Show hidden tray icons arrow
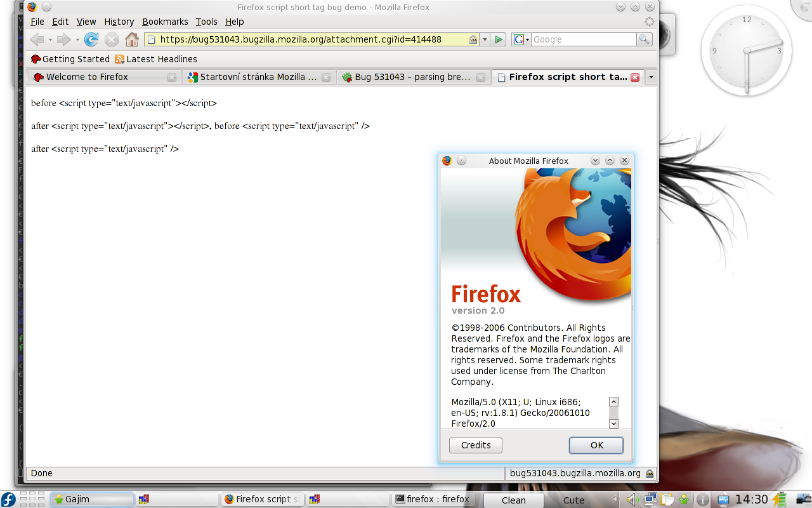The width and height of the screenshot is (812, 508). pyautogui.click(x=614, y=500)
